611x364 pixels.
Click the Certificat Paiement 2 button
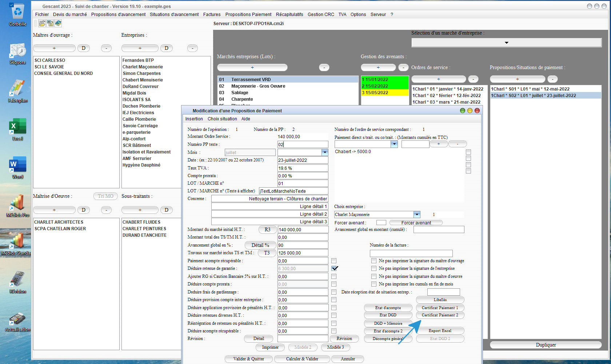tap(440, 315)
